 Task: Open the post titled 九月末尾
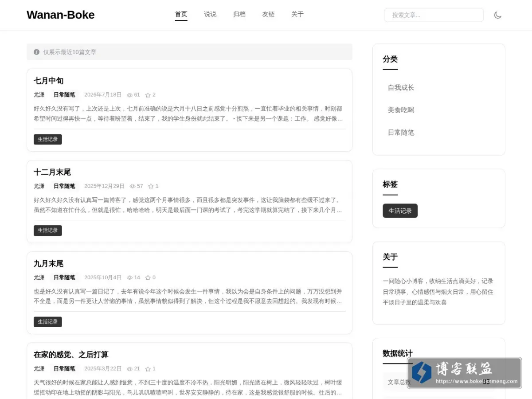[x=48, y=263]
